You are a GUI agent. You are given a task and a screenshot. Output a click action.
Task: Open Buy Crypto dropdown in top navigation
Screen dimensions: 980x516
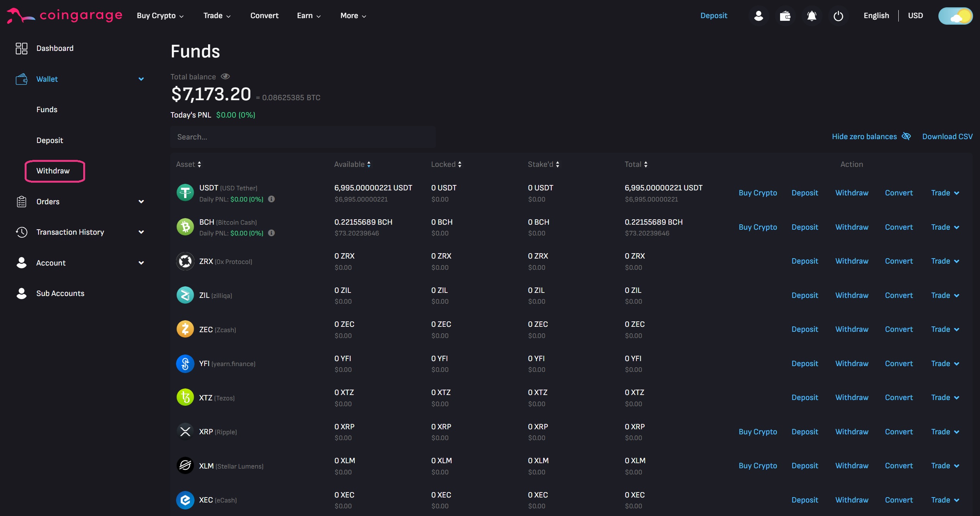pyautogui.click(x=160, y=15)
